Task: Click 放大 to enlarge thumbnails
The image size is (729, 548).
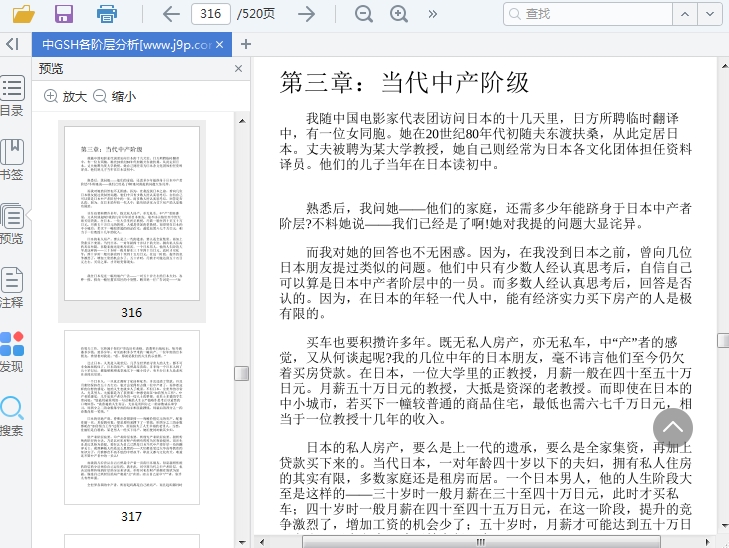Action: [65, 97]
